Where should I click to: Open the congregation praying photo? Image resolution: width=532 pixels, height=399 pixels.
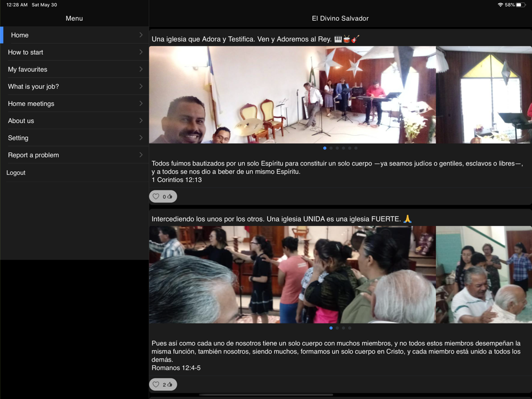coord(293,275)
